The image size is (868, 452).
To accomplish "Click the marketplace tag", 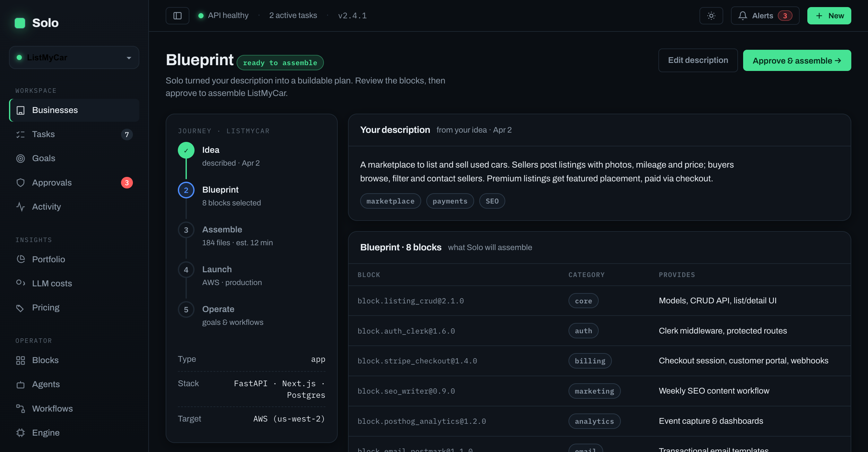I will 390,201.
